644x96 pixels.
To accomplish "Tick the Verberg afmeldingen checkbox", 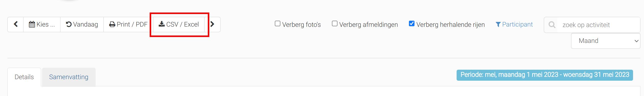I will click(335, 23).
